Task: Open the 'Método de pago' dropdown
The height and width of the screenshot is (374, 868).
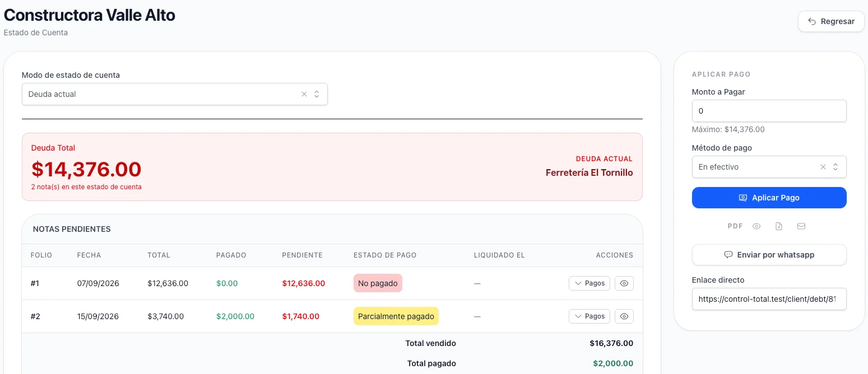Action: click(769, 167)
